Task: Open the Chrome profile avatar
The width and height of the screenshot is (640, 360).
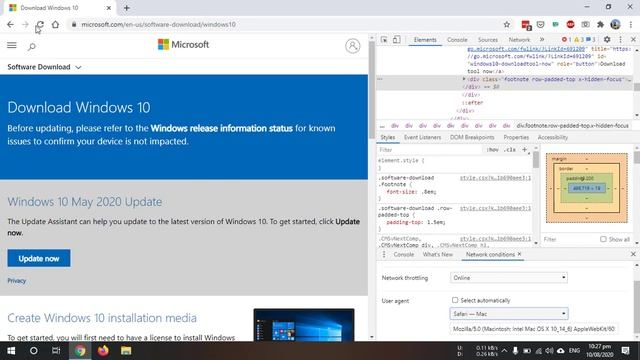Action: (x=615, y=24)
